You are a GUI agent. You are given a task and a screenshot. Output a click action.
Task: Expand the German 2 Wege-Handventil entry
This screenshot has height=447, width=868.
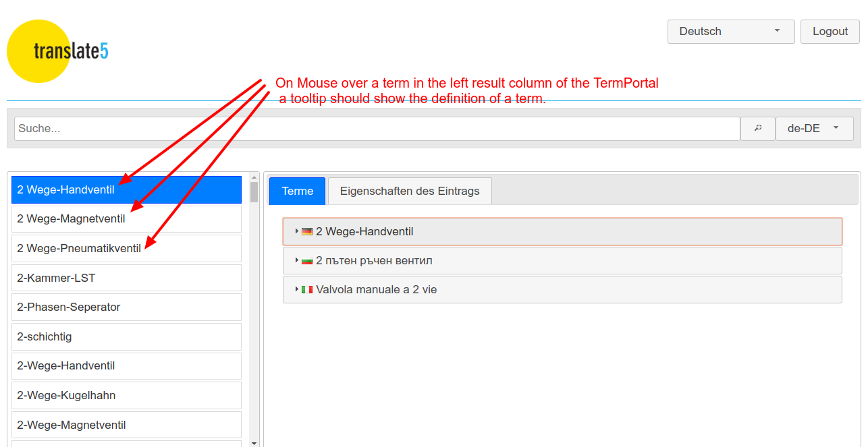point(297,231)
